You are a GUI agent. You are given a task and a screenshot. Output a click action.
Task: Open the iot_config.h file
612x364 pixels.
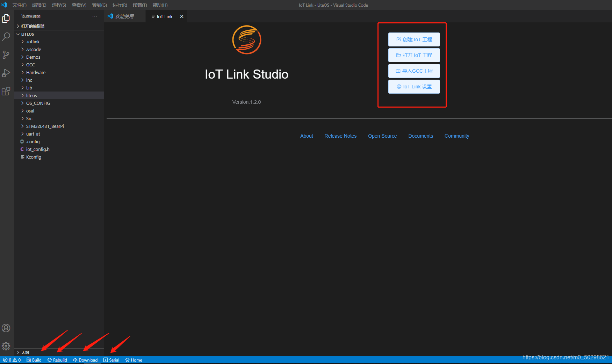pyautogui.click(x=59, y=150)
